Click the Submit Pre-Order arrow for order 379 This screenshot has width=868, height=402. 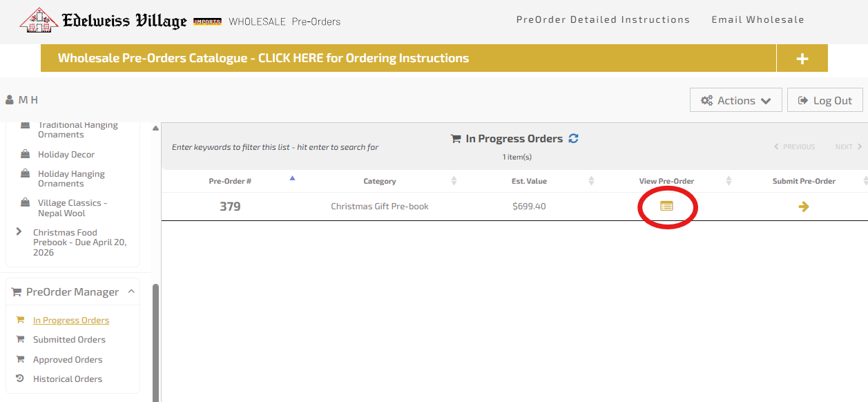pyautogui.click(x=804, y=207)
